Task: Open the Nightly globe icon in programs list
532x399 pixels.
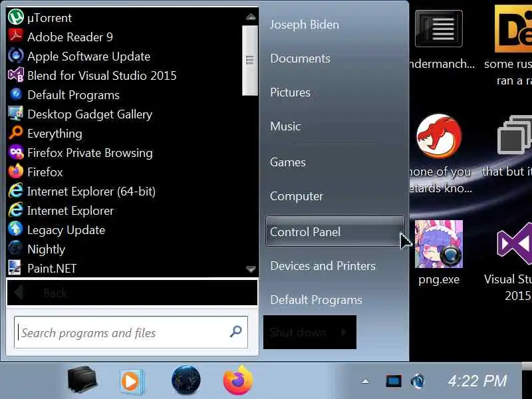Action: [x=15, y=248]
